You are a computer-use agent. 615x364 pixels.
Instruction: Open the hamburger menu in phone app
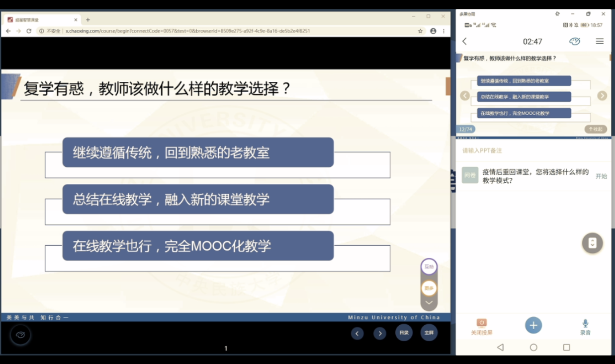tap(600, 41)
